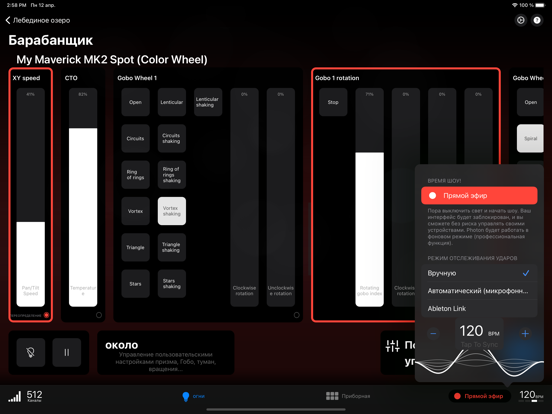552x414 pixels.
Task: Adjust the Pan/Tilt Speed slider
Action: [31, 197]
